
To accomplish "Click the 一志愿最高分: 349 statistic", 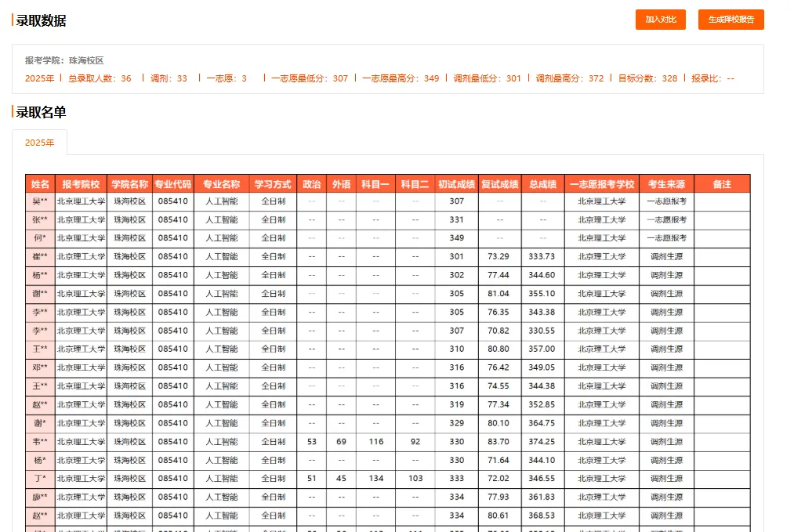I will pos(401,78).
